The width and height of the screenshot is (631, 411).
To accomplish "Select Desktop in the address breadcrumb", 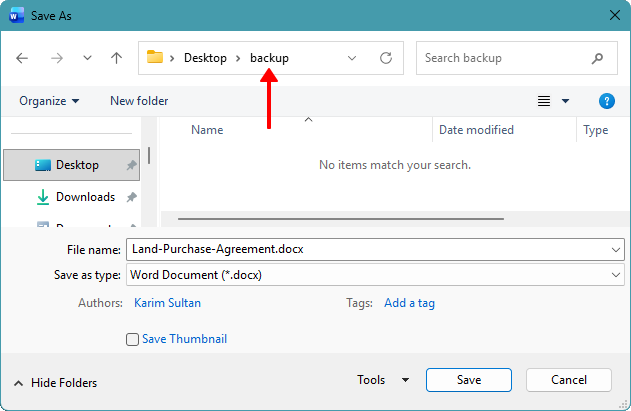I will coord(205,58).
